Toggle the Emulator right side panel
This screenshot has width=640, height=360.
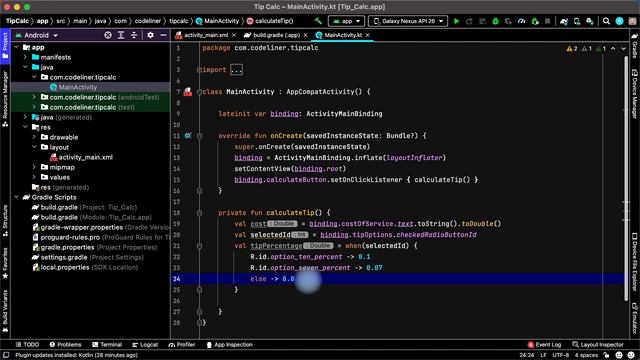(635, 318)
